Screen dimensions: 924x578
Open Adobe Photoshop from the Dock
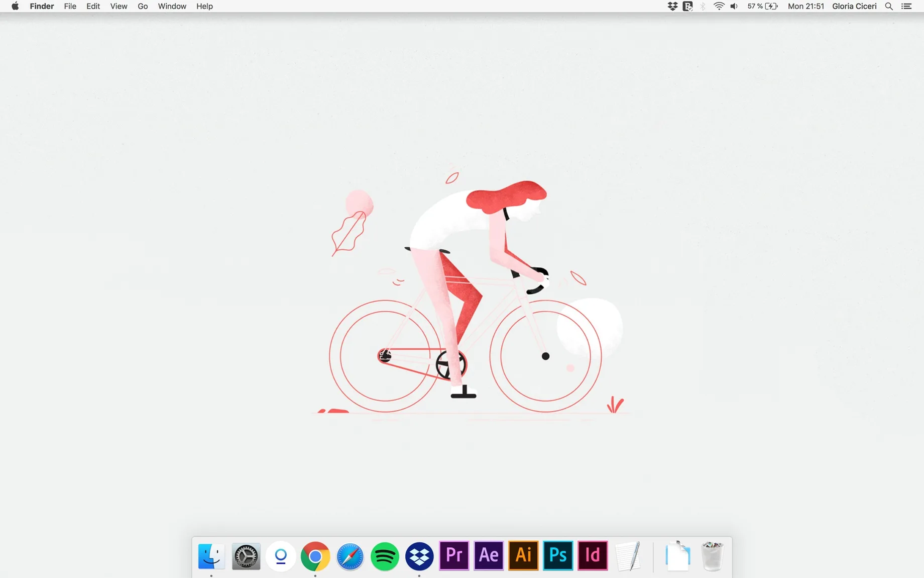point(558,555)
